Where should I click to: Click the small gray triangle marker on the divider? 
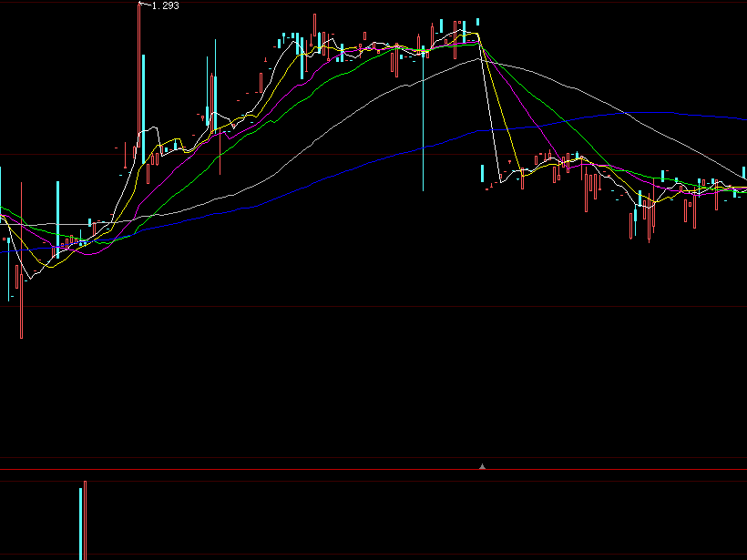click(x=483, y=466)
